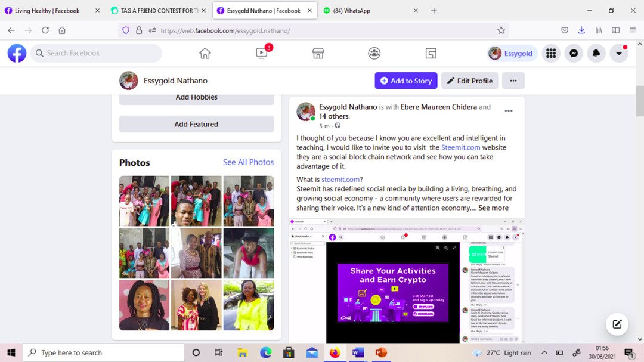Start a new message with compose icon
Screen dimensions: 644x362
coord(617,324)
